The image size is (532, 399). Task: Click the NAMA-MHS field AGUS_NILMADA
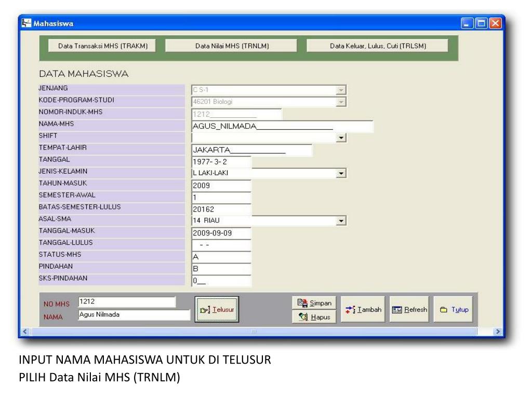tap(282, 126)
